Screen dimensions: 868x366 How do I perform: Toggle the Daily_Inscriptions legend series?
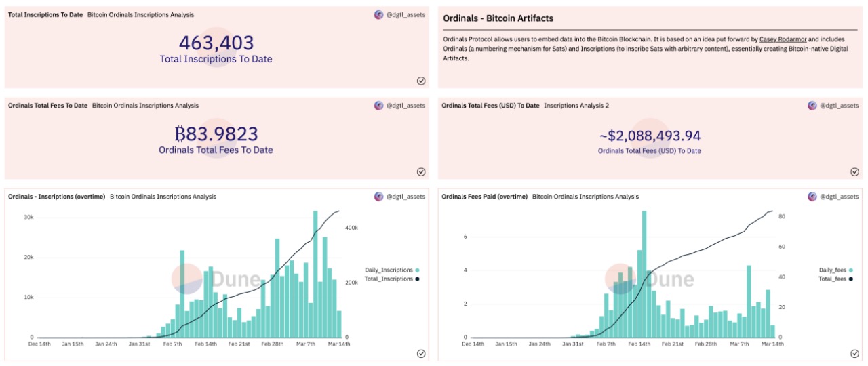click(x=392, y=270)
